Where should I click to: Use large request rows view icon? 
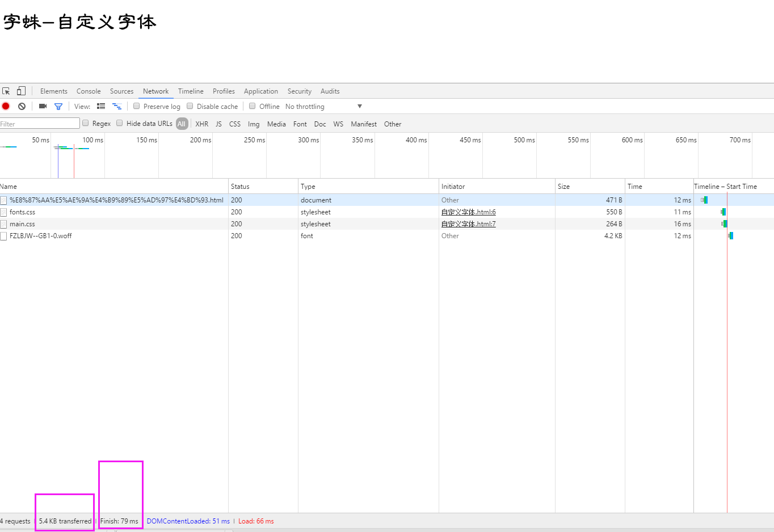pos(101,106)
